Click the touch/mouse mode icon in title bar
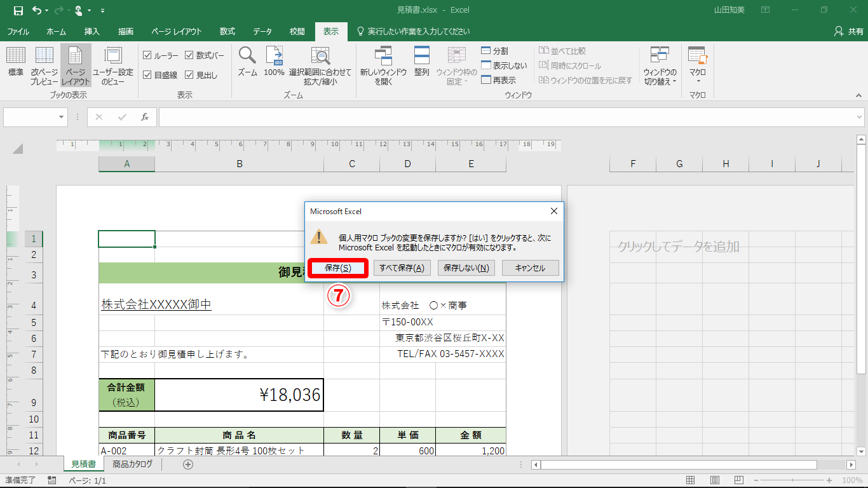 [79, 10]
